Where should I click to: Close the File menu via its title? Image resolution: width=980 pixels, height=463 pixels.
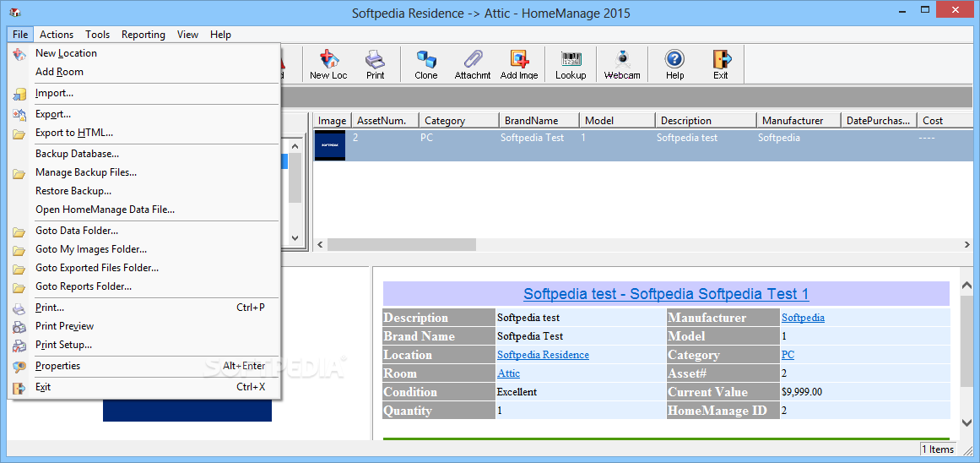click(20, 35)
